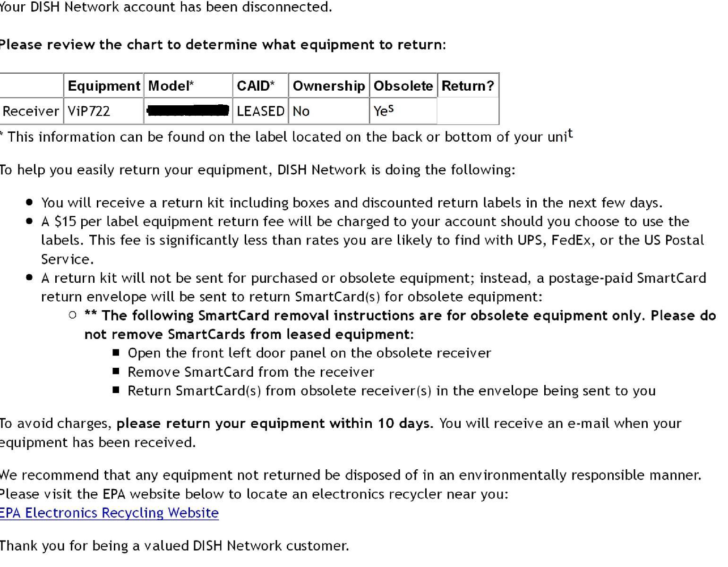728x567 pixels.
Task: Click 'Thank you for being a valued' closing line
Action: pyautogui.click(x=174, y=546)
